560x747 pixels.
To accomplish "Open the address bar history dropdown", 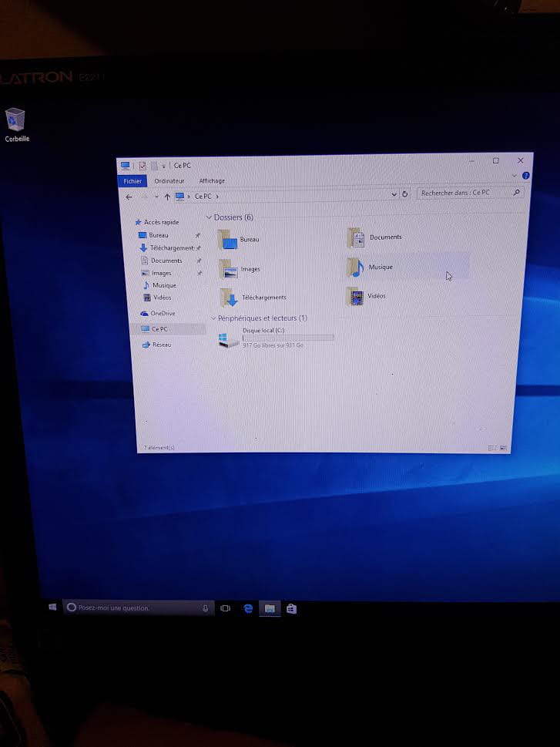I will [x=394, y=194].
